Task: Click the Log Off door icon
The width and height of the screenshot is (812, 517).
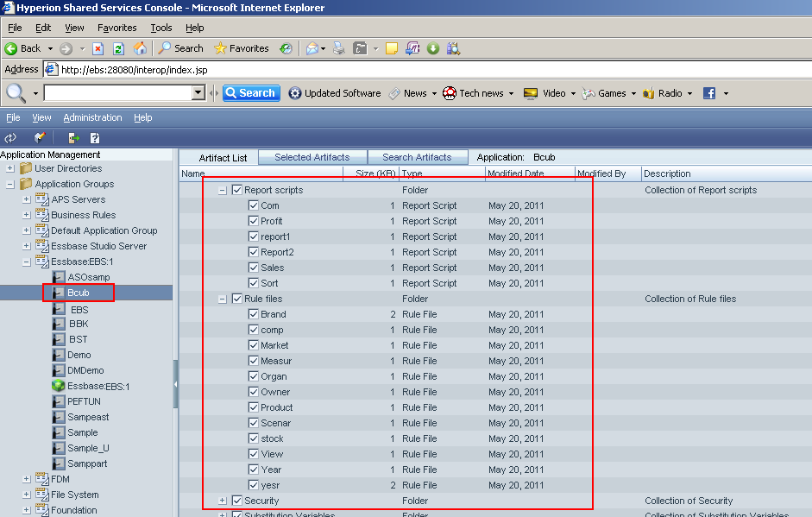Action: tap(73, 137)
